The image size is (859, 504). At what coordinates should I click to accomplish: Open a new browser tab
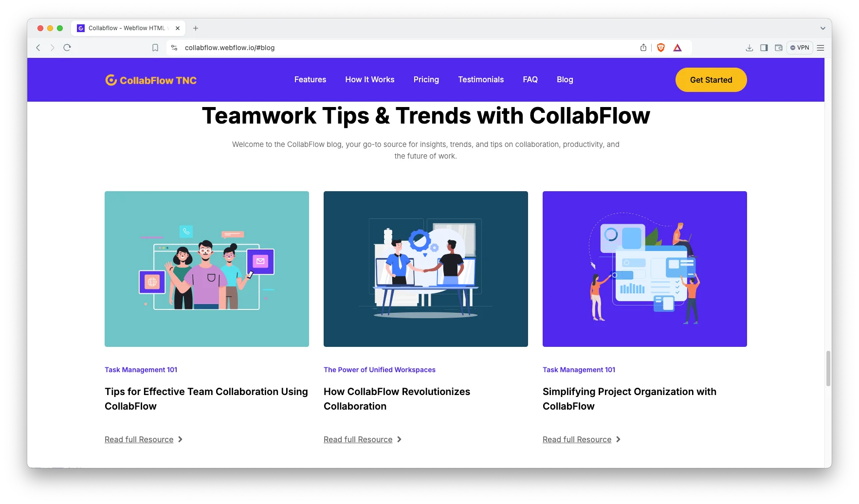[x=196, y=28]
